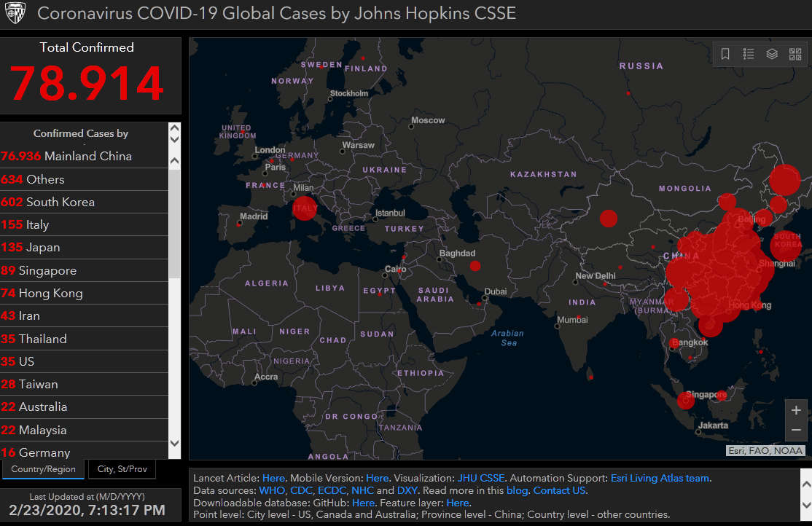Image resolution: width=812 pixels, height=526 pixels.
Task: Zoom out on the map with minus button
Action: tap(796, 430)
